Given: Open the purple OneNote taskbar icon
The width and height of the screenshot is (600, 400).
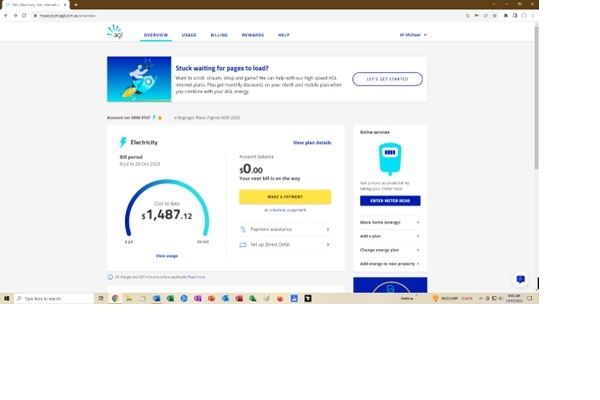Looking at the screenshot, I should click(x=198, y=298).
